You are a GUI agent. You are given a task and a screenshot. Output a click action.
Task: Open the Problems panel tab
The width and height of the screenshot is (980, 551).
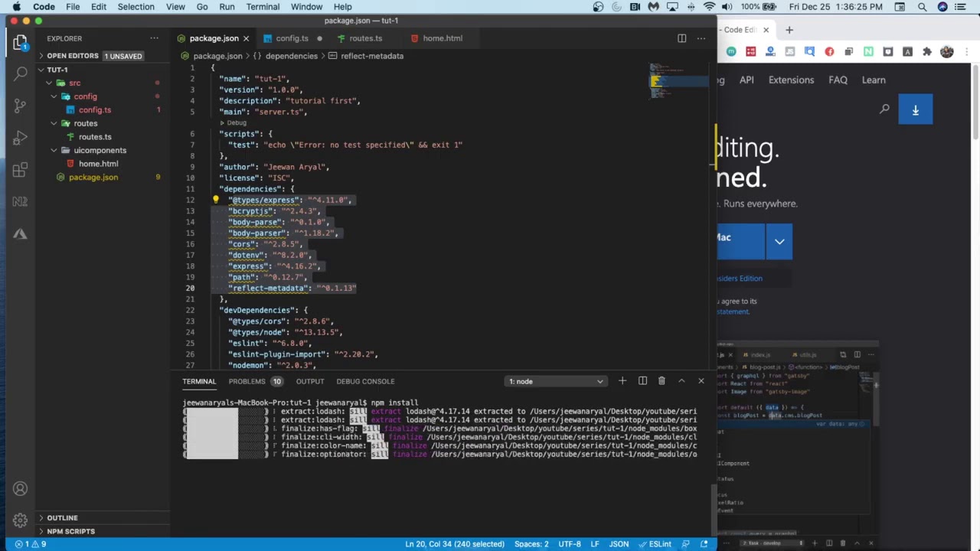[x=247, y=381]
